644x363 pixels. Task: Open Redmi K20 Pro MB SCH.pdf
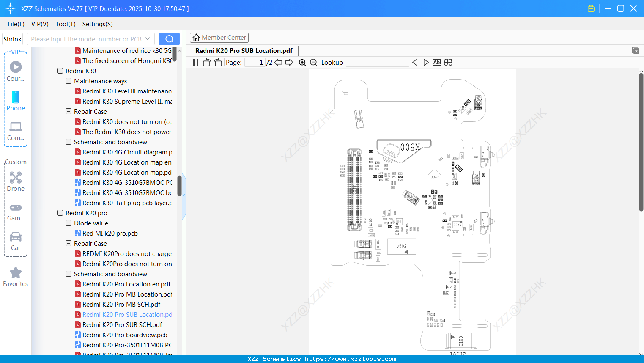coord(118,305)
